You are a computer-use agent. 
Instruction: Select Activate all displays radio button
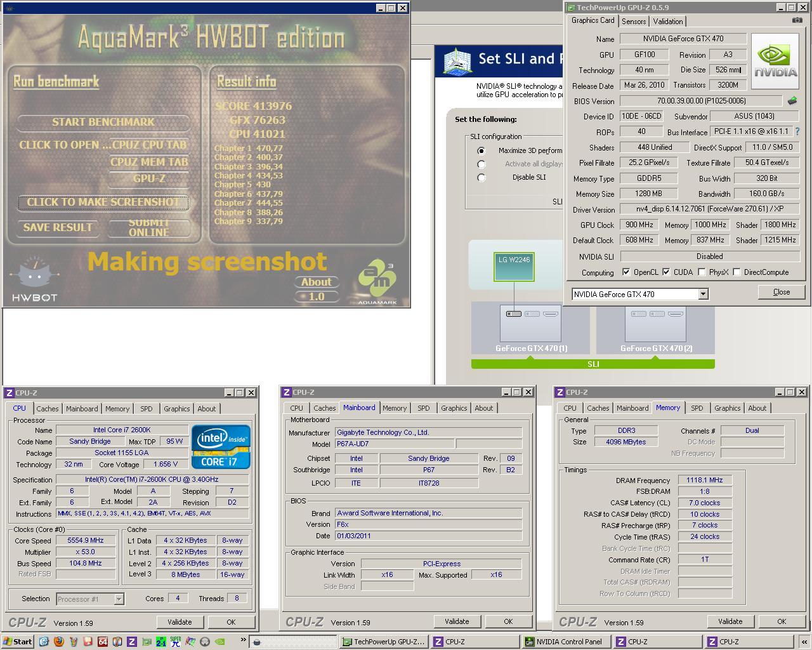click(x=481, y=164)
